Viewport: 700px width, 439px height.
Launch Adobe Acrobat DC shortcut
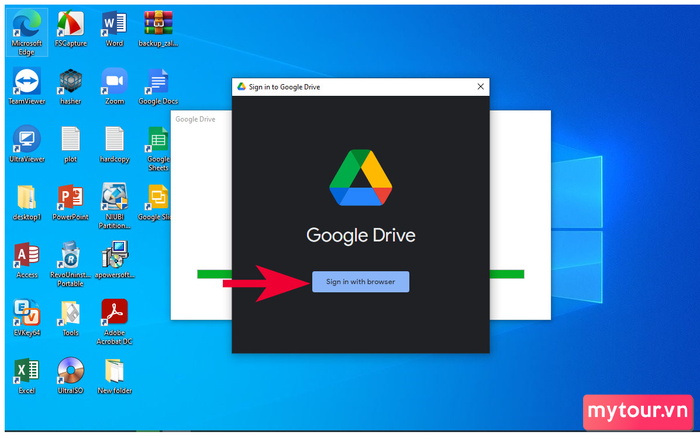pos(114,322)
